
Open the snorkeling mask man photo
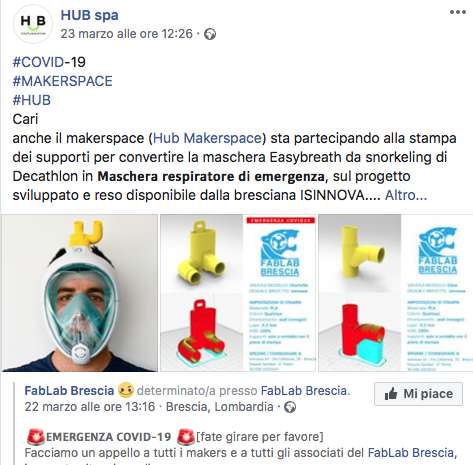pyautogui.click(x=79, y=293)
